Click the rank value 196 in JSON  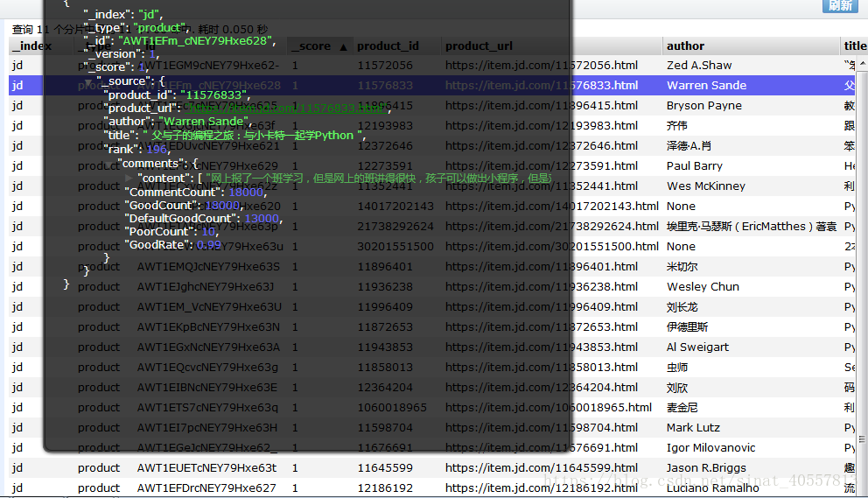(157, 149)
